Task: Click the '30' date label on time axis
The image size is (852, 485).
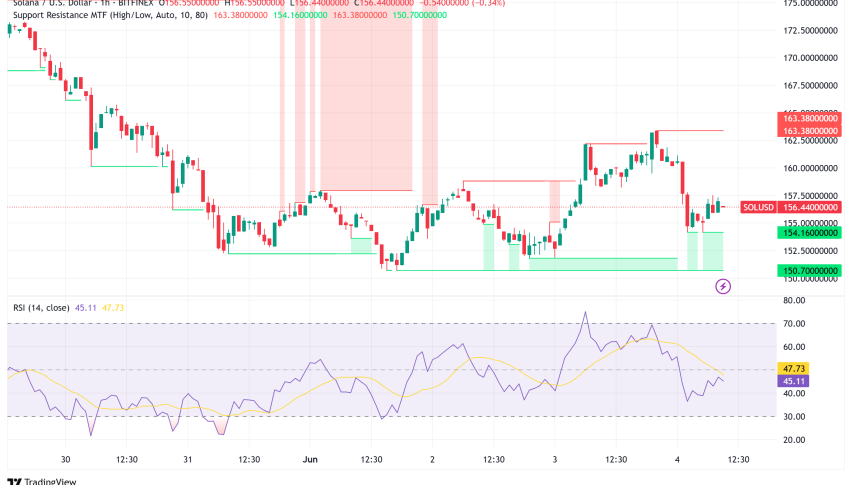Action: pos(66,459)
